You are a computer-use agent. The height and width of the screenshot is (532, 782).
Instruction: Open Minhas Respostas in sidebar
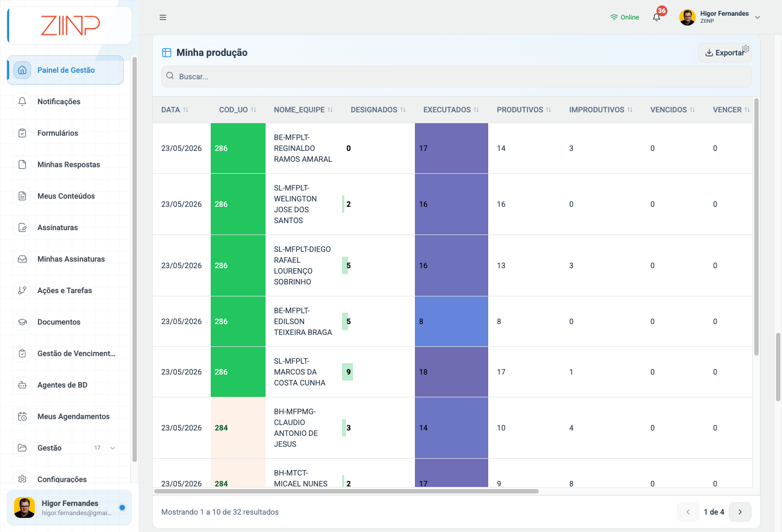pos(66,164)
